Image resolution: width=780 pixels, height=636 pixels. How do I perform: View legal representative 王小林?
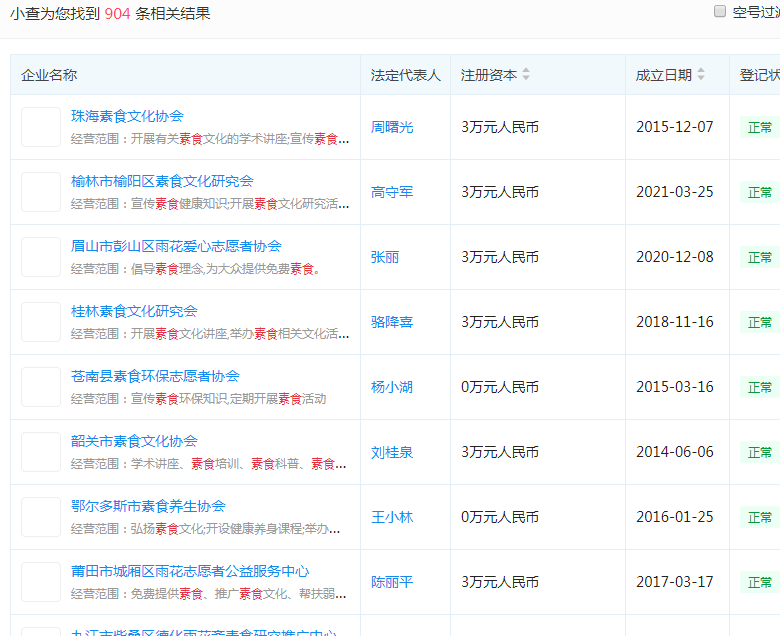(392, 517)
